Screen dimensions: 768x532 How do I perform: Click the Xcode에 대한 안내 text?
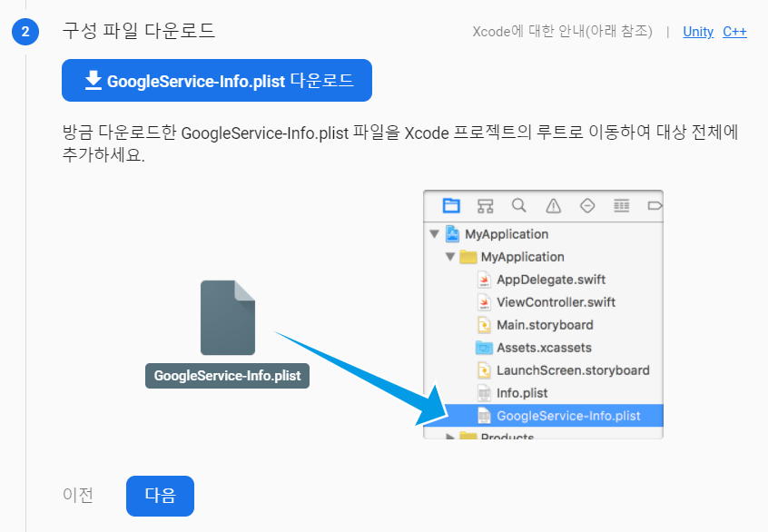(562, 32)
